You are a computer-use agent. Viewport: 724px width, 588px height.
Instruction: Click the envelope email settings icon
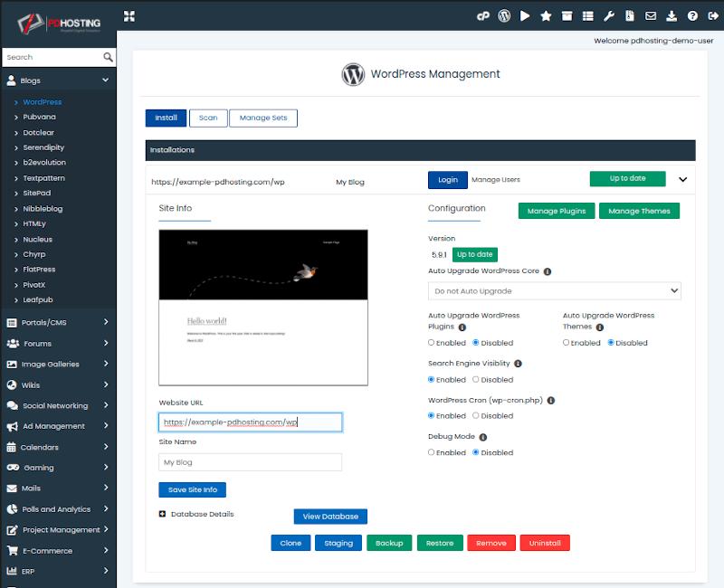[650, 16]
